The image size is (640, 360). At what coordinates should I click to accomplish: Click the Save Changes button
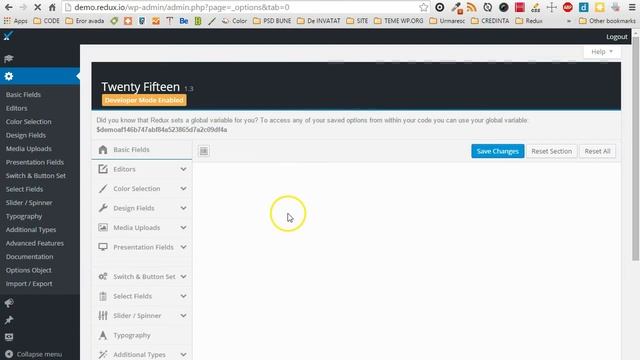coord(498,151)
